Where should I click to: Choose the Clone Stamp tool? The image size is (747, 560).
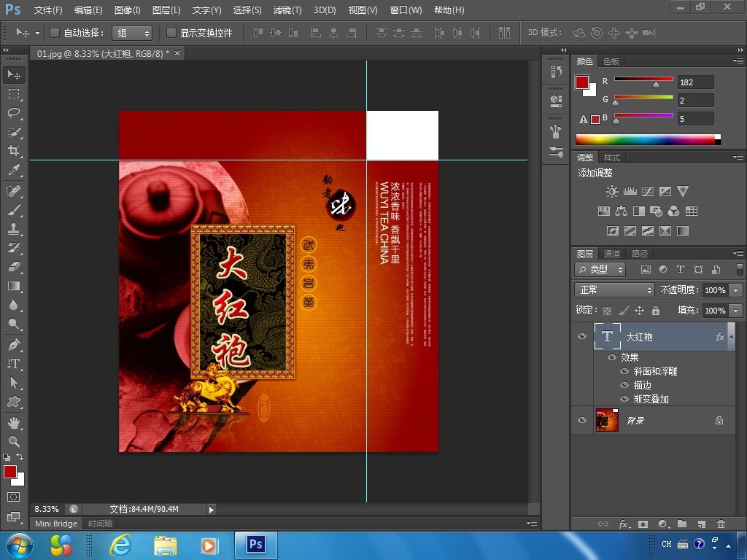(x=14, y=229)
